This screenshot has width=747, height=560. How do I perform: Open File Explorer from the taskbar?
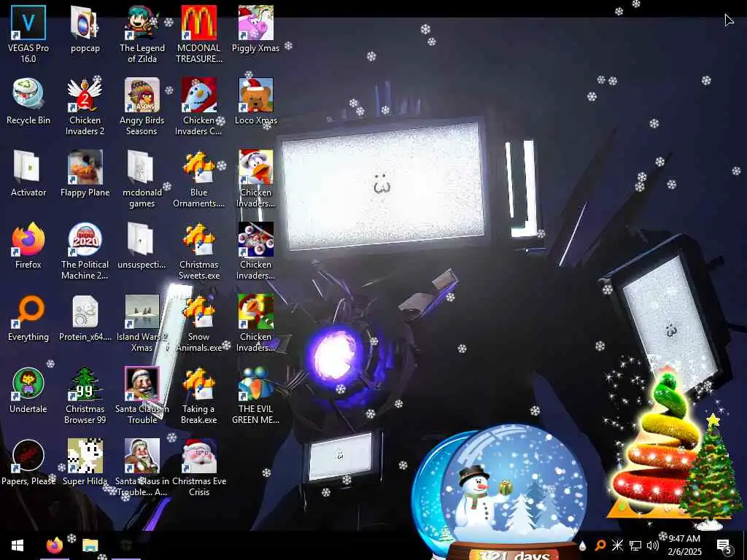(x=90, y=545)
